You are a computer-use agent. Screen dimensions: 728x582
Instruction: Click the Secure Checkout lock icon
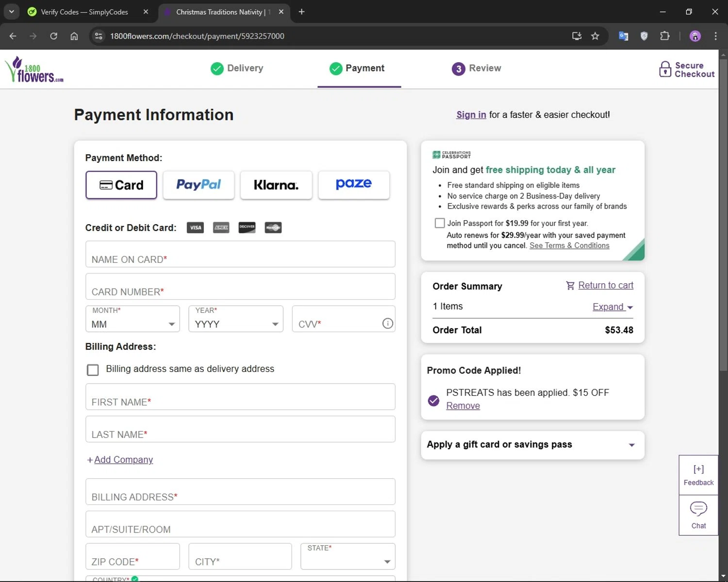coord(665,69)
